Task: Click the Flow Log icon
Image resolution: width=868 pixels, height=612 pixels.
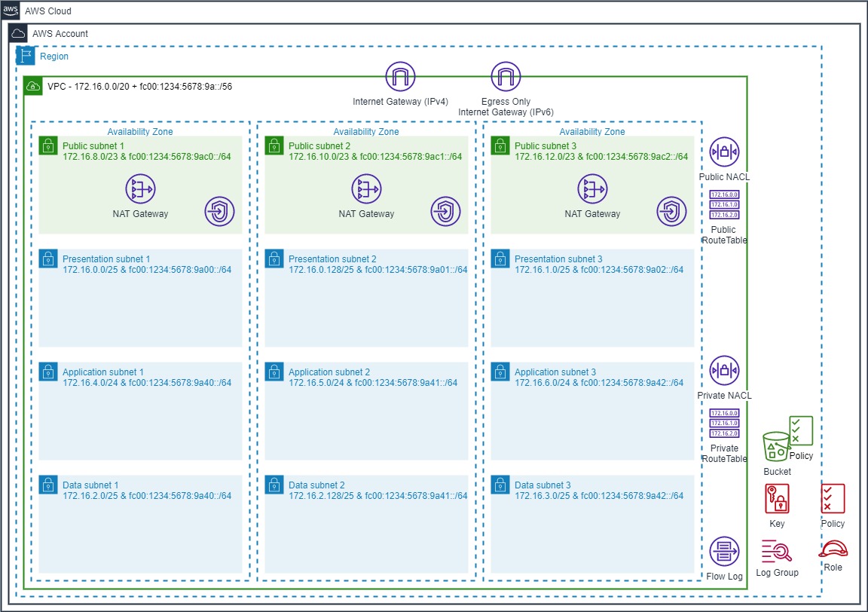Action: pyautogui.click(x=724, y=551)
